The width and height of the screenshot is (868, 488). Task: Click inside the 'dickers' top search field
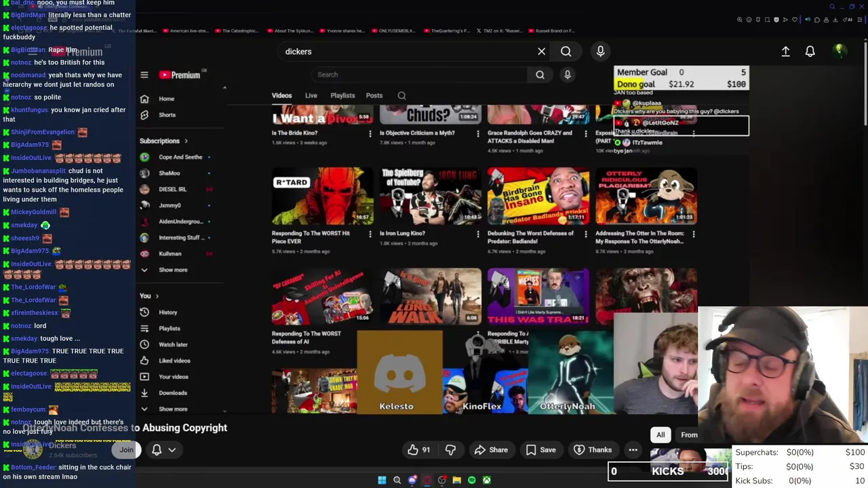tap(407, 52)
